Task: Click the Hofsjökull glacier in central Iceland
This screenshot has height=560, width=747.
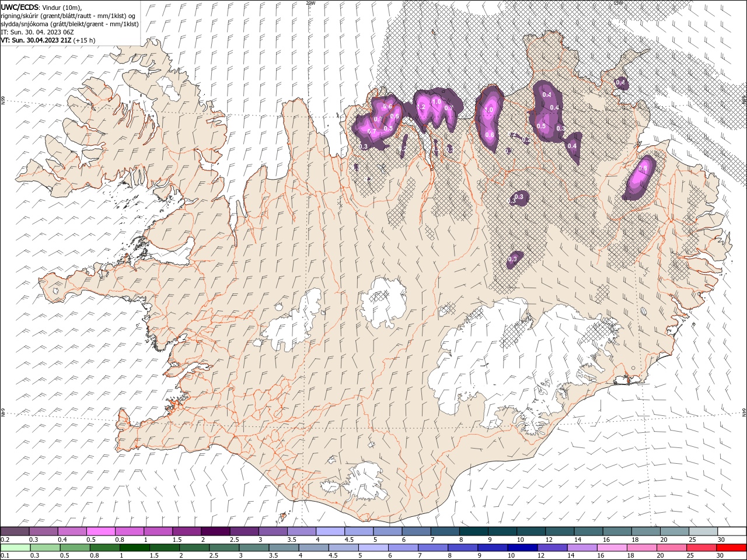Action: point(383,302)
